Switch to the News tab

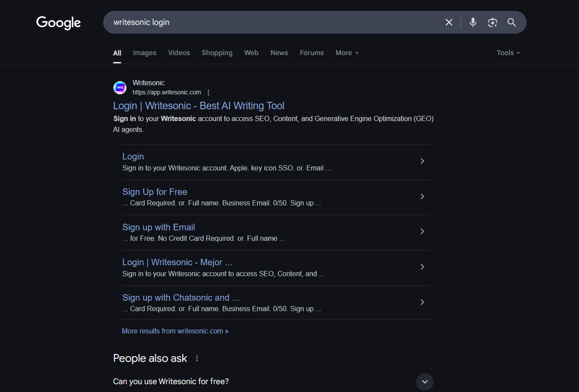pyautogui.click(x=279, y=53)
